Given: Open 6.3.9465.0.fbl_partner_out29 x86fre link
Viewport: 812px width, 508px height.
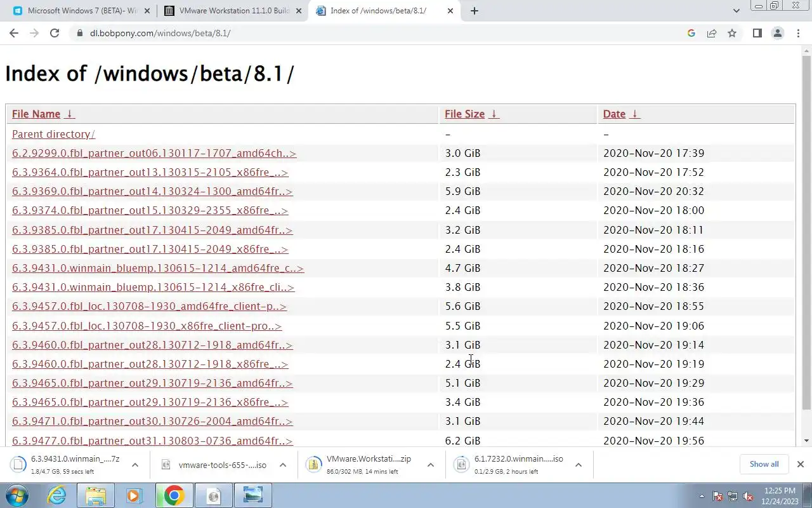Looking at the screenshot, I should click(150, 402).
